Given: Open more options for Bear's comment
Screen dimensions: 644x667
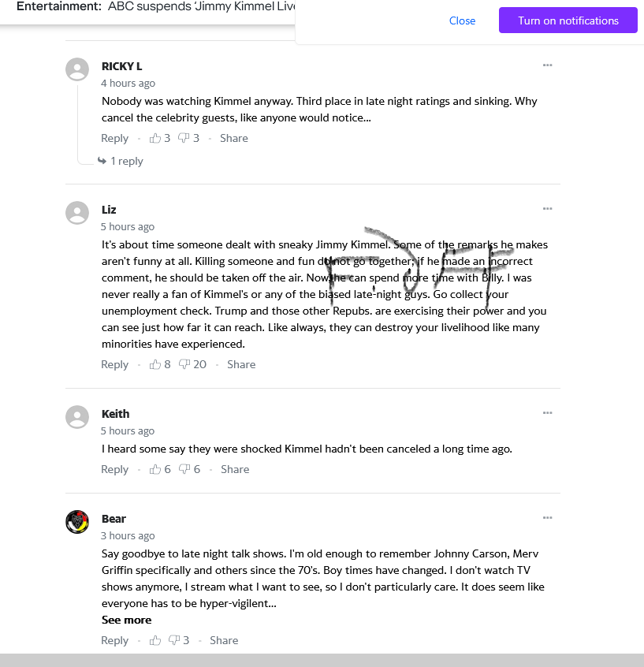Looking at the screenshot, I should point(547,517).
